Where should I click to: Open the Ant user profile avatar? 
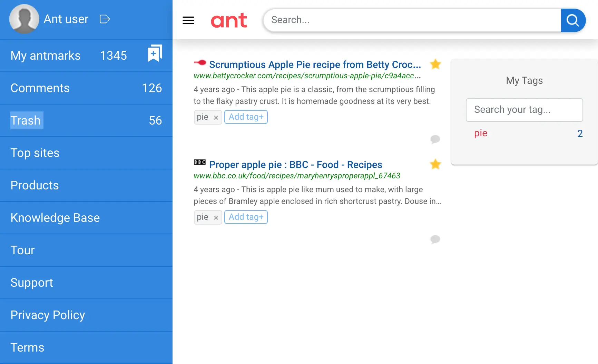[x=24, y=19]
